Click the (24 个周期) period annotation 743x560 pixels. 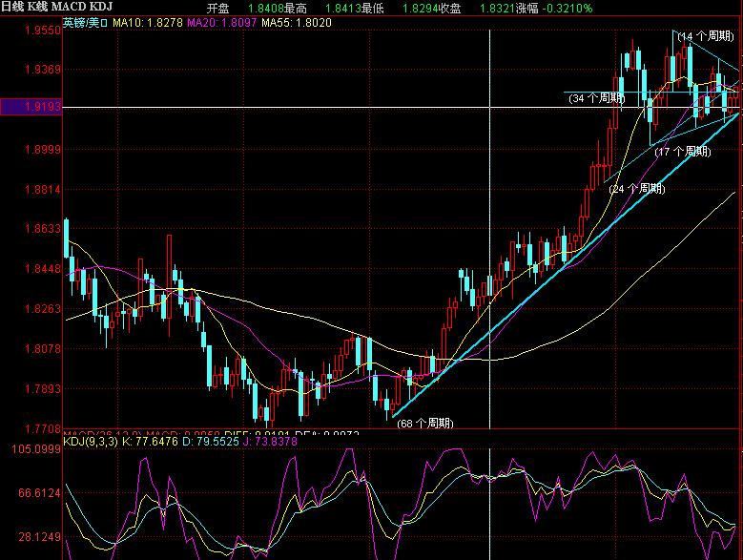[x=636, y=189]
